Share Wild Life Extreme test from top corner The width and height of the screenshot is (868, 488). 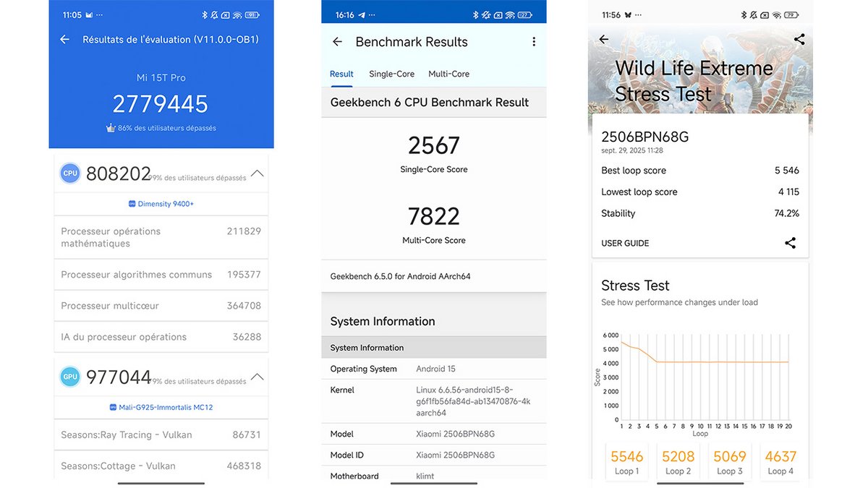pos(799,40)
